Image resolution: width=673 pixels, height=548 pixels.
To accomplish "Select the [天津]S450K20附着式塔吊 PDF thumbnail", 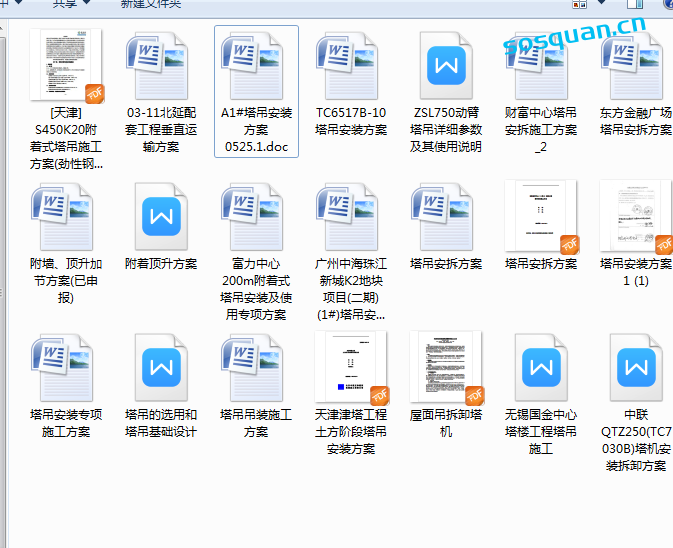I will [65, 66].
